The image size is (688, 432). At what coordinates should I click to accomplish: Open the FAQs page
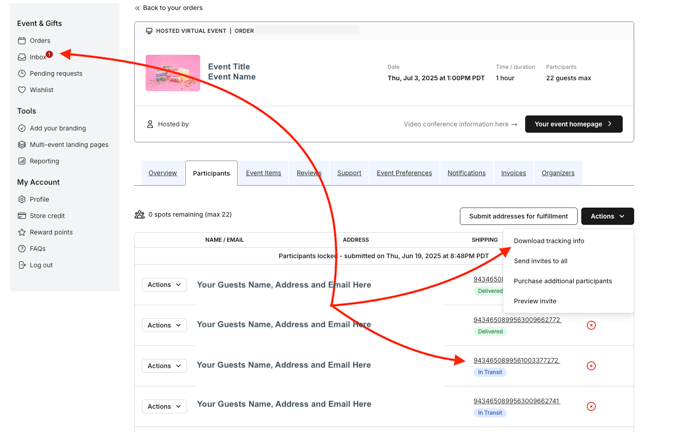click(x=32, y=249)
